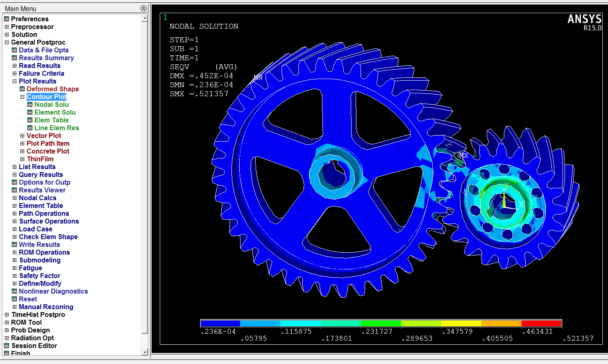Click the Reset menu entry
This screenshot has width=608, height=364.
point(28,299)
